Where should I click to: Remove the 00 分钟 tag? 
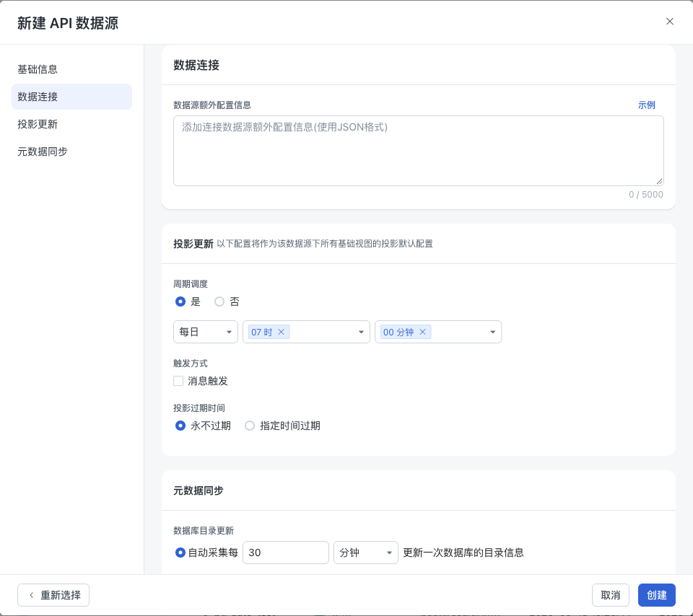pyautogui.click(x=422, y=332)
